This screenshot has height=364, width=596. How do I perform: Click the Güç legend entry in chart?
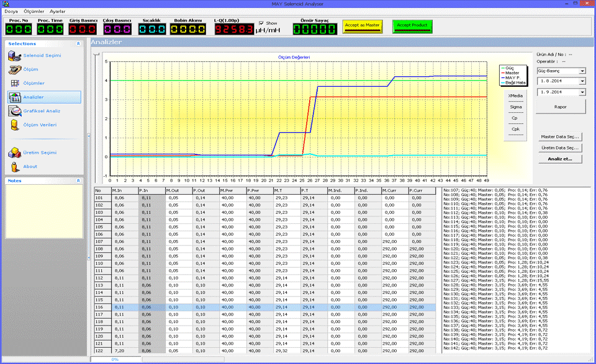point(509,68)
